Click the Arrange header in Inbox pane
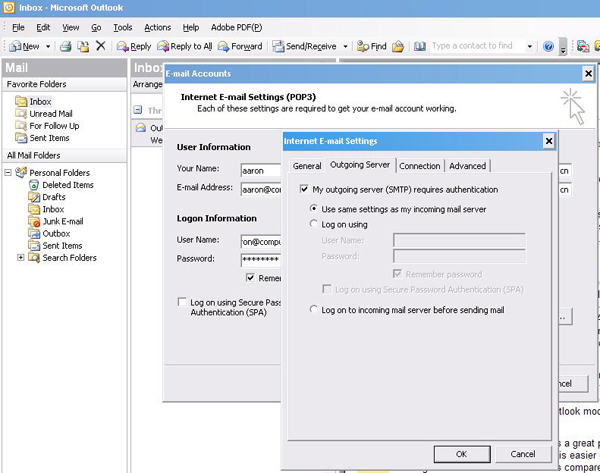Image resolution: width=600 pixels, height=473 pixels. click(147, 84)
